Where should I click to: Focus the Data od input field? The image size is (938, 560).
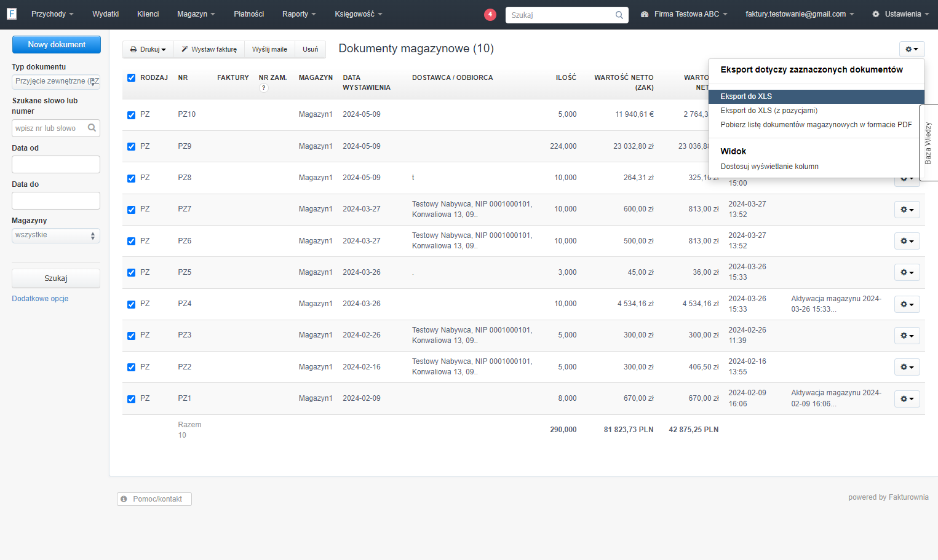(x=56, y=165)
